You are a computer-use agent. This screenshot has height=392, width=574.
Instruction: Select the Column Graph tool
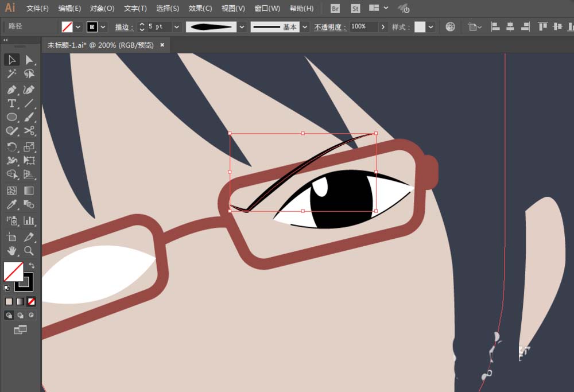coord(29,220)
